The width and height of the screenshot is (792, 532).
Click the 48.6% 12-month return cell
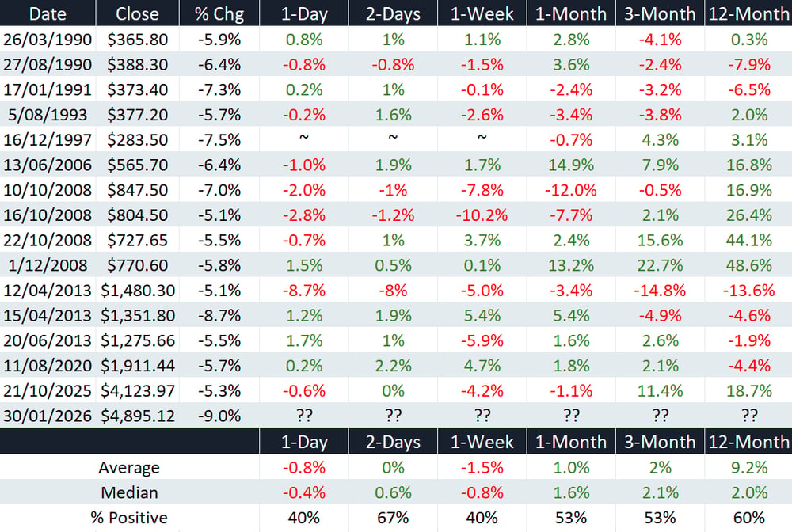pos(748,265)
